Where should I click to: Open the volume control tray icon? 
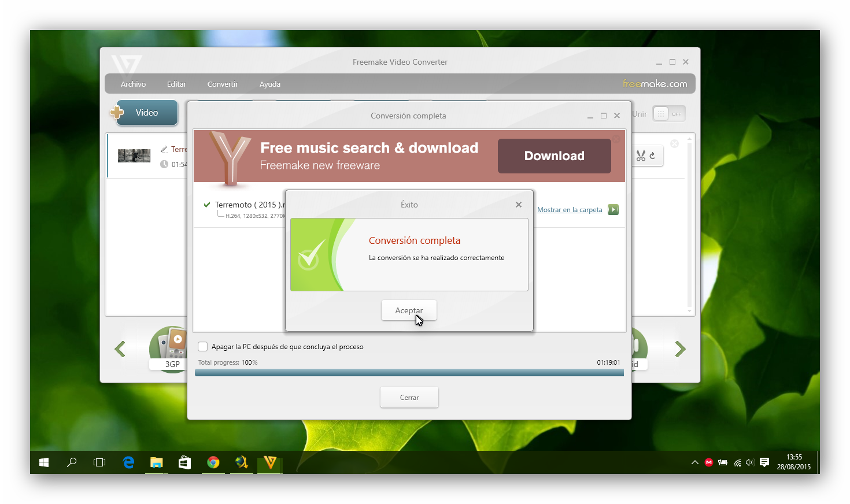(x=750, y=462)
